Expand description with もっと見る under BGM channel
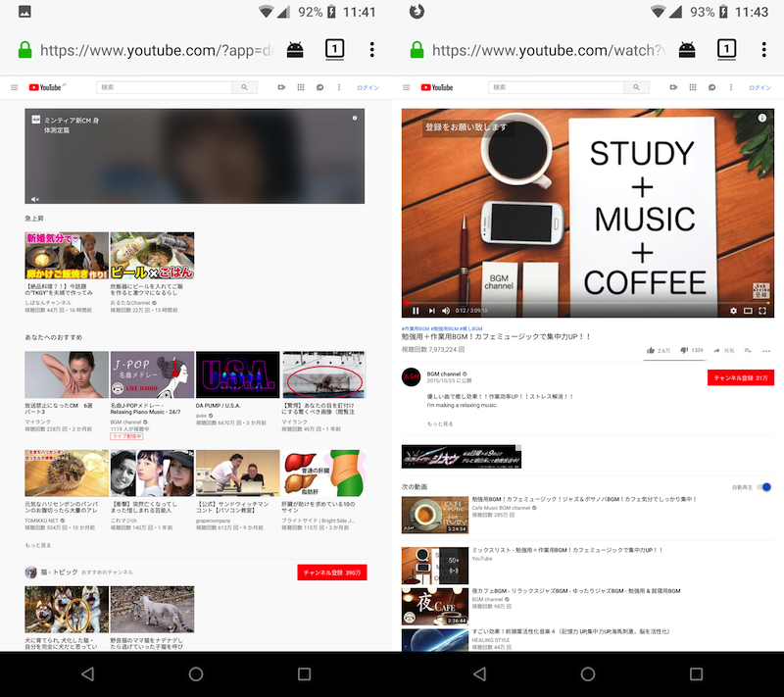Image resolution: width=784 pixels, height=697 pixels. click(x=440, y=423)
